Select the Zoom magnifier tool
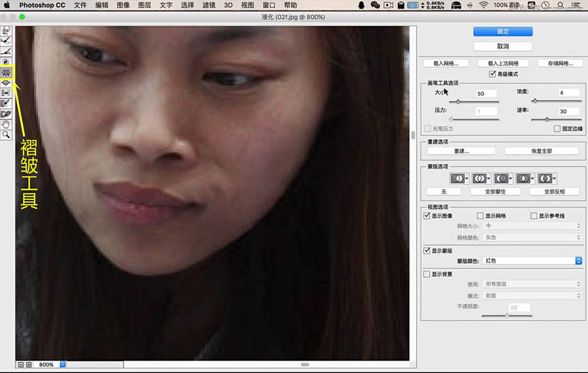The height and width of the screenshot is (373, 588). tap(6, 135)
